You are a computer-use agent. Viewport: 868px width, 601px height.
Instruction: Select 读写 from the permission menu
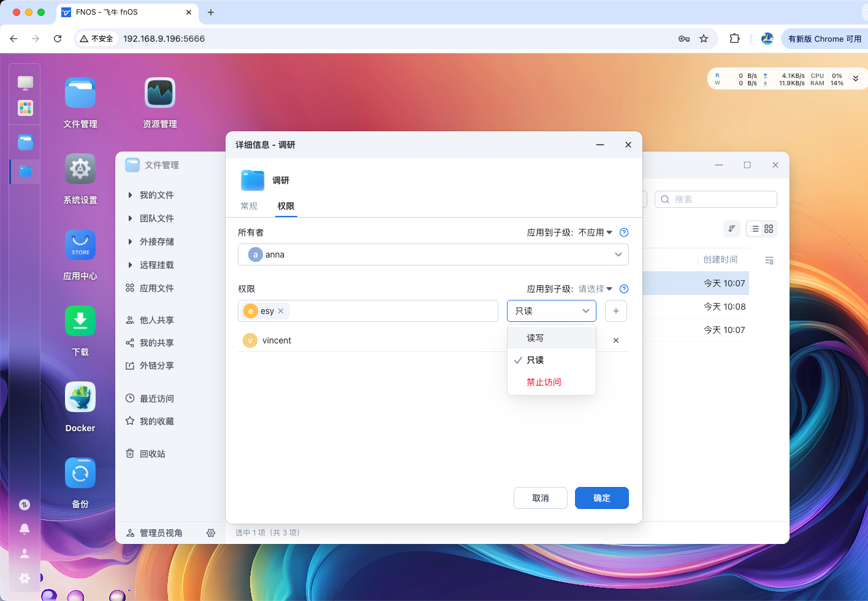(535, 338)
